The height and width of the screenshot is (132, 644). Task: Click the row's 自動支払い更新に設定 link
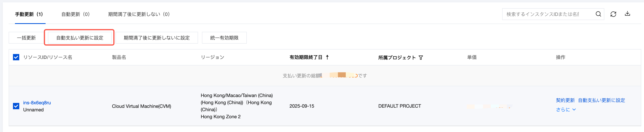601,100
